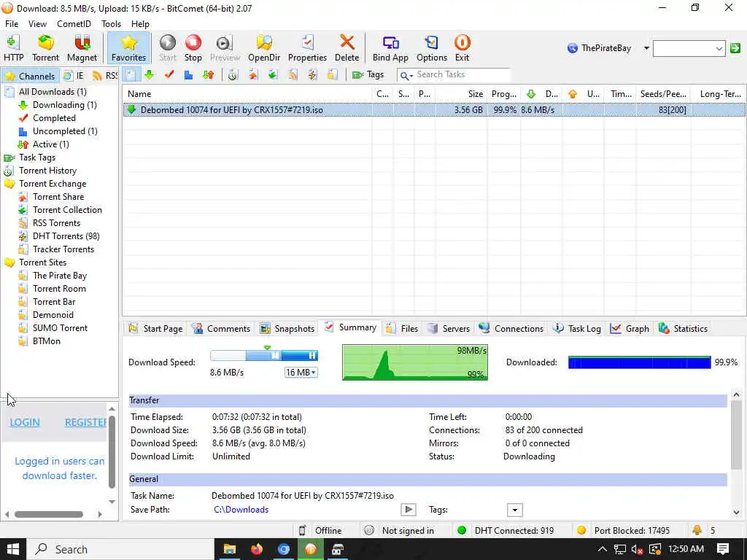This screenshot has height=560, width=747.
Task: Click the green download speed graph
Action: coord(415,362)
